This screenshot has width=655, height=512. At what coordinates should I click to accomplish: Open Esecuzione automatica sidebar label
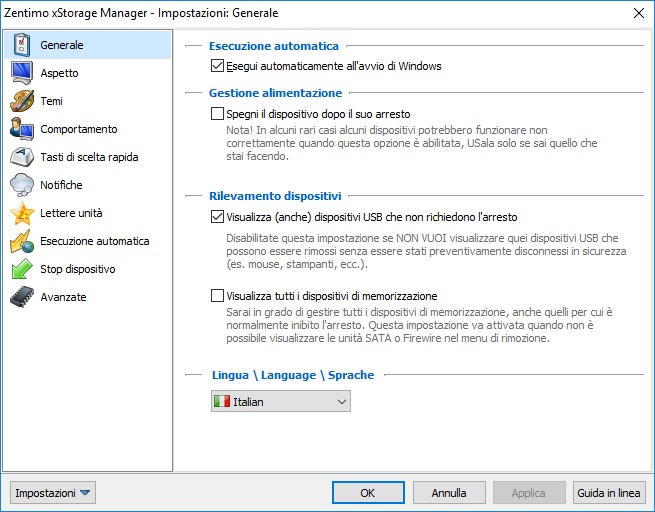coord(94,241)
